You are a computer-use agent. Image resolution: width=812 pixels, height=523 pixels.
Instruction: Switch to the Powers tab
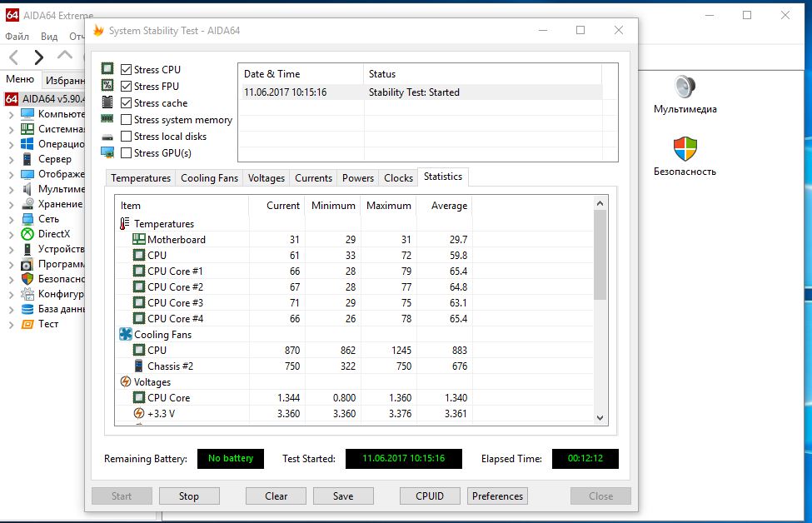click(x=358, y=177)
